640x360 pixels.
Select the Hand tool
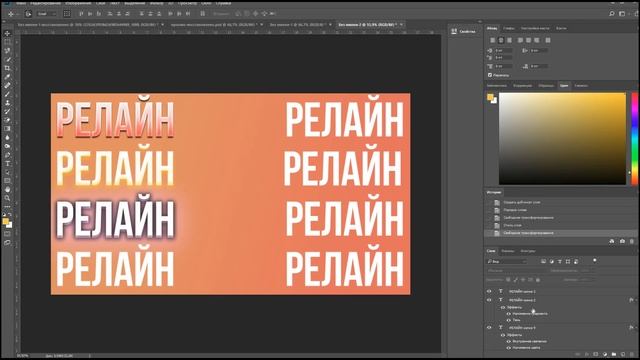pos(7,189)
